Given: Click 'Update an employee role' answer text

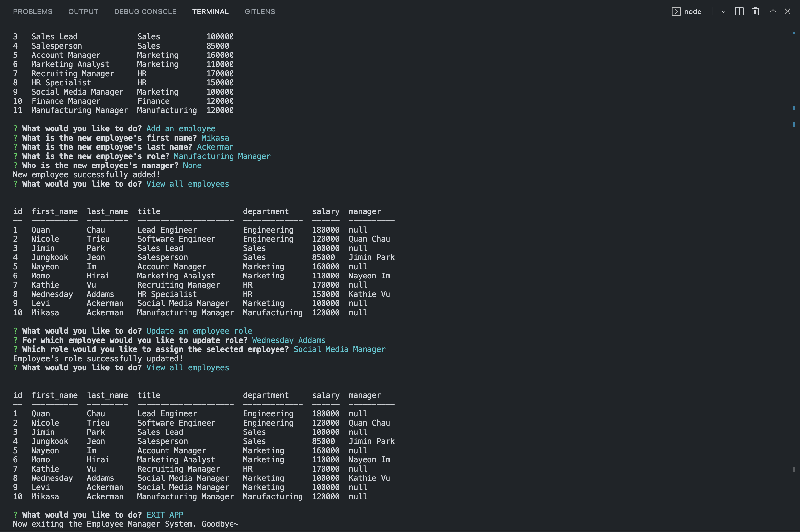Looking at the screenshot, I should click(199, 331).
